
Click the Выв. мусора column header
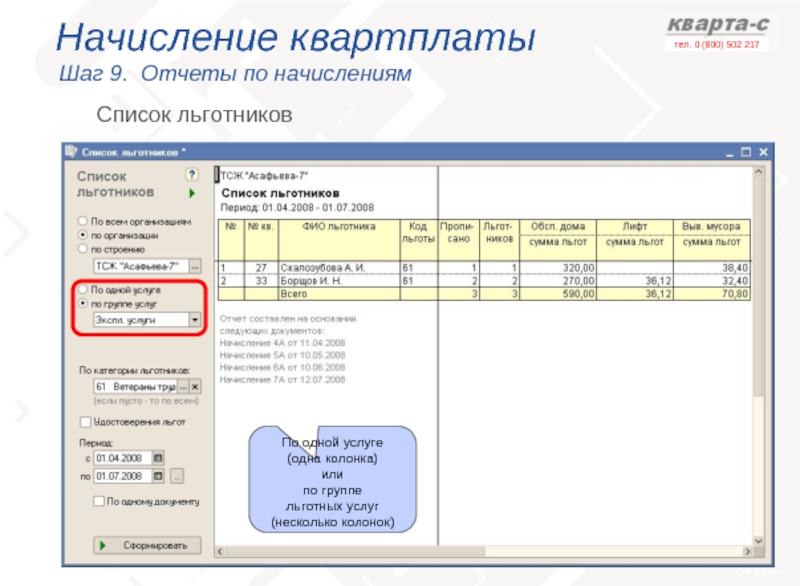(x=711, y=227)
